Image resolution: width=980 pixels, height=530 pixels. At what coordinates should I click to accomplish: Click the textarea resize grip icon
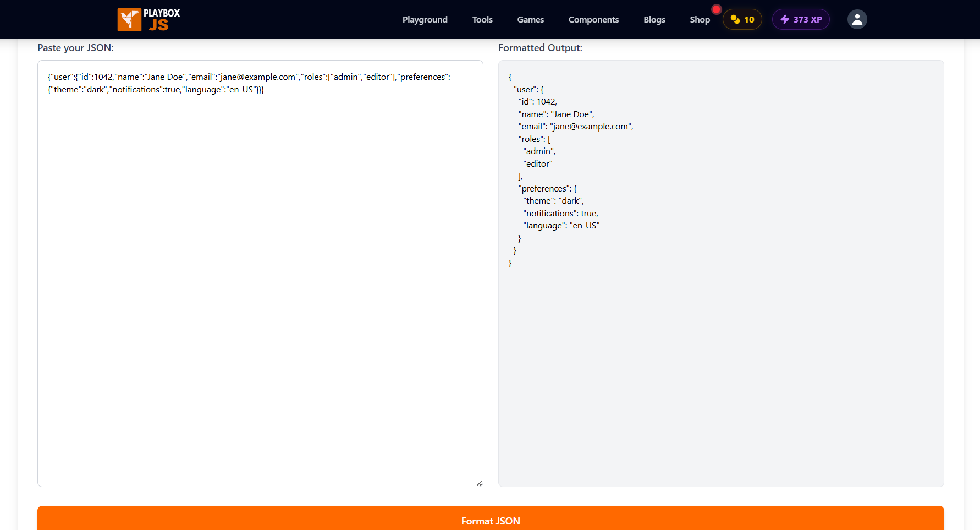(478, 482)
